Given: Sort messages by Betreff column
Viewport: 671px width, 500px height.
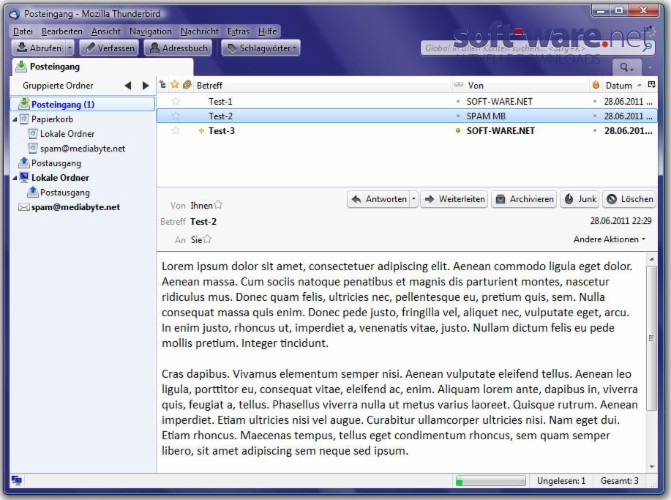Looking at the screenshot, I should [x=323, y=86].
